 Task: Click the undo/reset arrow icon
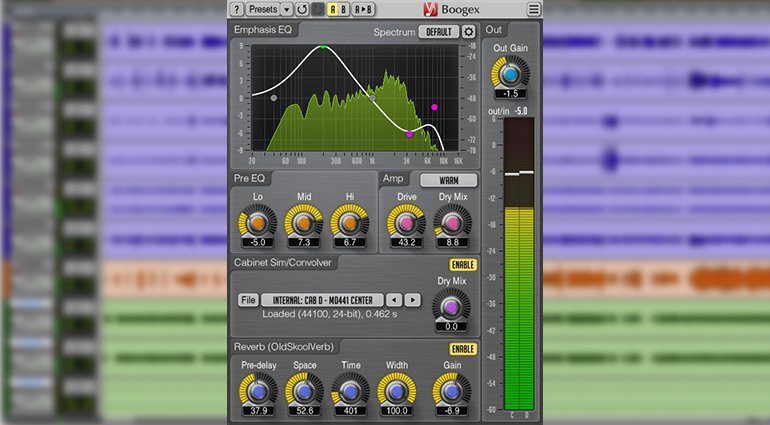302,9
